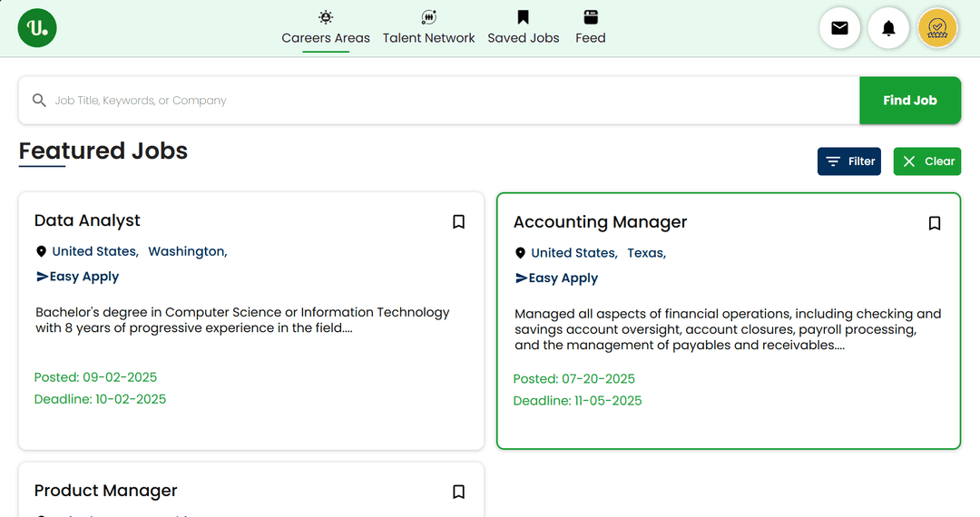The width and height of the screenshot is (980, 517).
Task: Open the Data Analyst job title
Action: (87, 220)
